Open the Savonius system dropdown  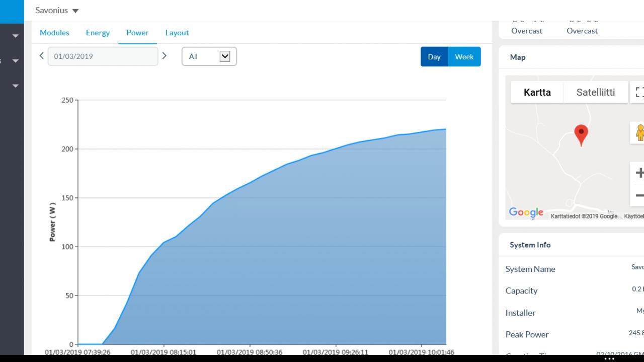click(x=57, y=11)
